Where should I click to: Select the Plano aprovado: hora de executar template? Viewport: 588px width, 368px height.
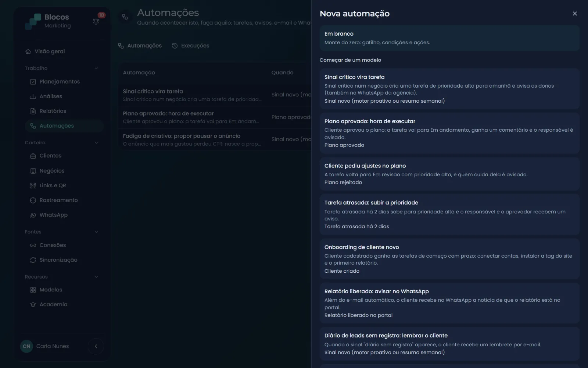[x=449, y=133]
